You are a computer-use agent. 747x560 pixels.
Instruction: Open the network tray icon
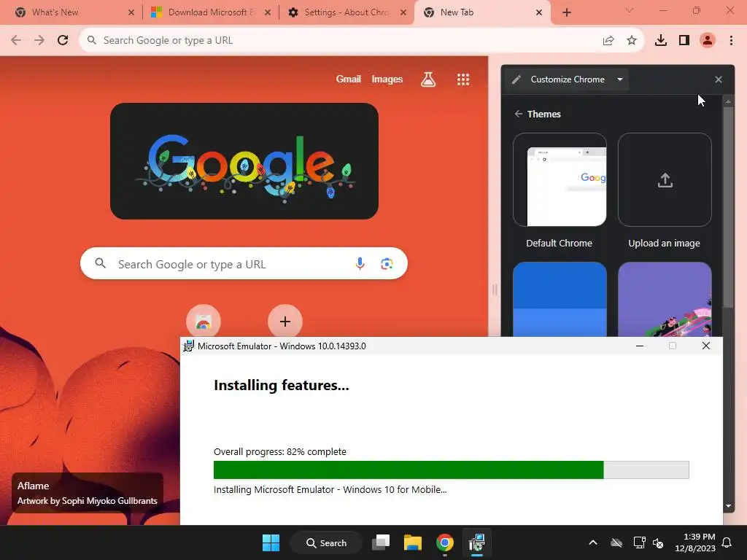[639, 542]
